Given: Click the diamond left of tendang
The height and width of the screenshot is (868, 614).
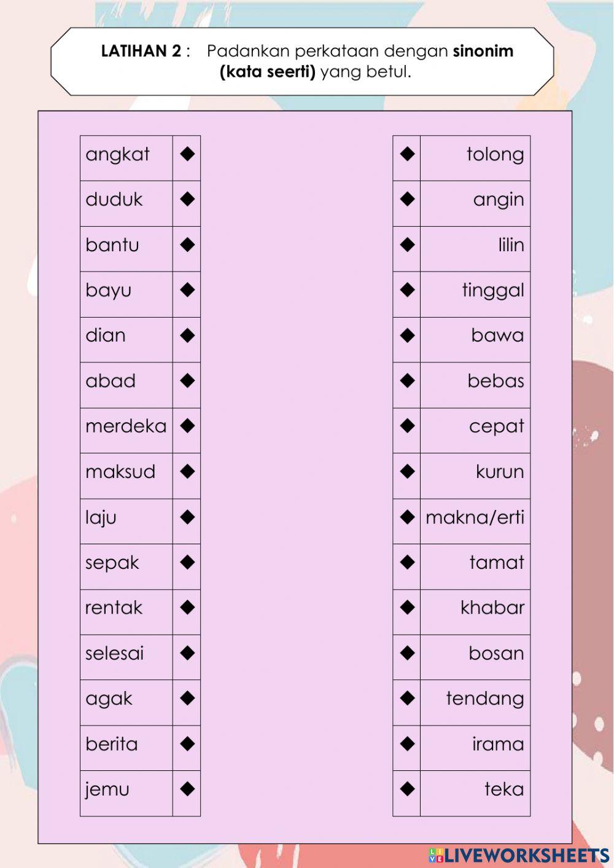Looking at the screenshot, I should point(407,698).
